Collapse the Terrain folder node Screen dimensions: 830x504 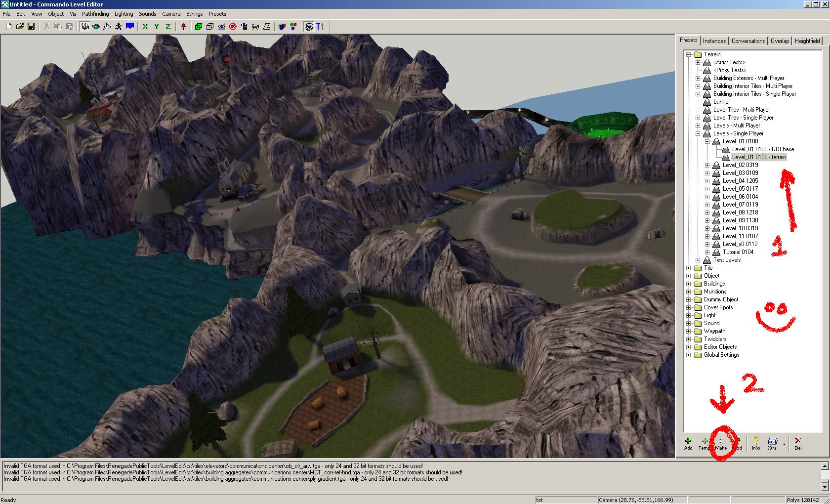(x=689, y=54)
